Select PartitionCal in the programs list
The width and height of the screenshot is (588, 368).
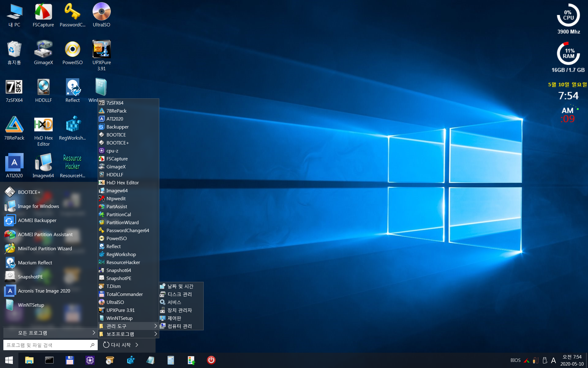coord(128,214)
